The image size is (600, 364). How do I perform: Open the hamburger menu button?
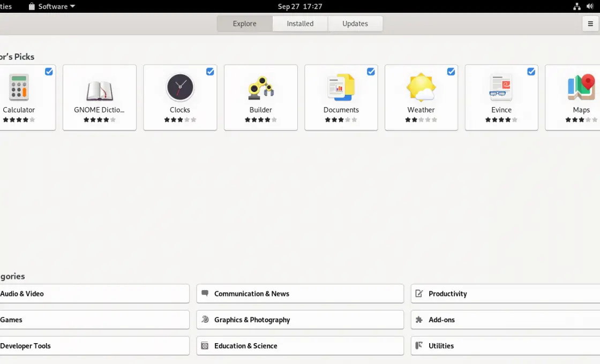[x=590, y=24]
